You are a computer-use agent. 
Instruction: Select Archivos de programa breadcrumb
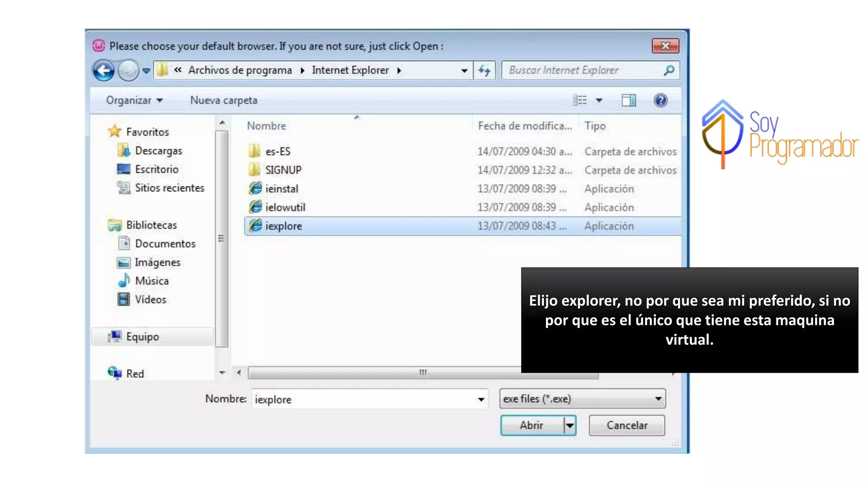pyautogui.click(x=240, y=70)
